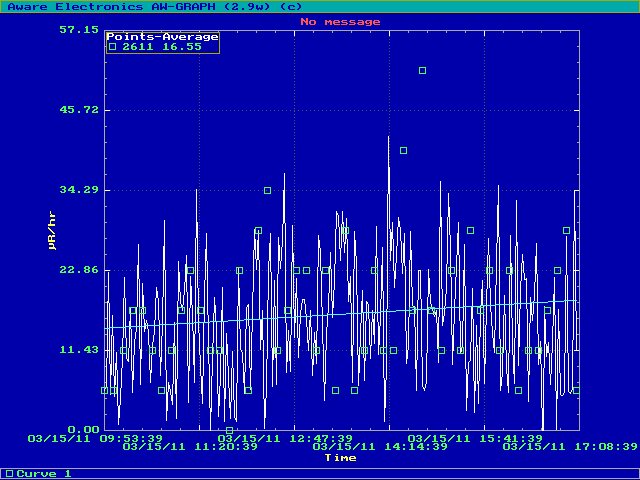Image resolution: width=640 pixels, height=480 pixels.
Task: Click the 34.29 y-axis tick label
Action: point(79,189)
